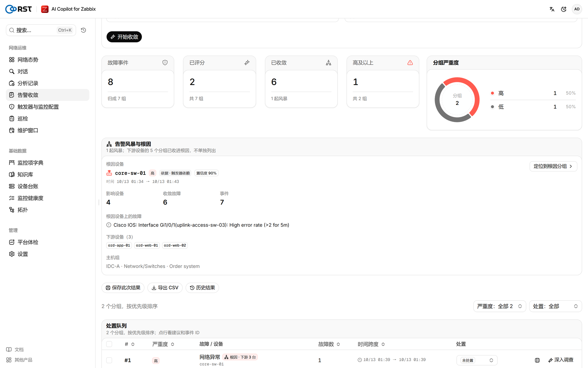Open the AD user avatar menu
This screenshot has height=368, width=588.
(x=577, y=9)
